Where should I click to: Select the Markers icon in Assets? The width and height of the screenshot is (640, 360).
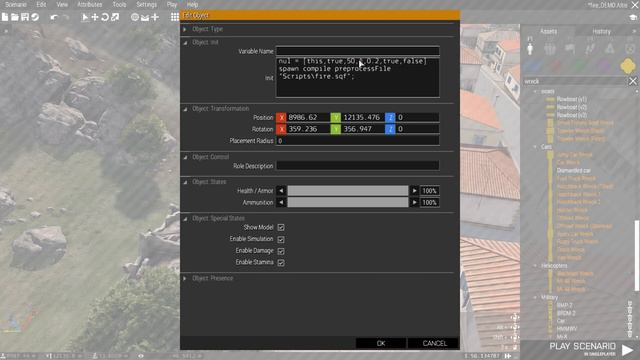point(630,49)
